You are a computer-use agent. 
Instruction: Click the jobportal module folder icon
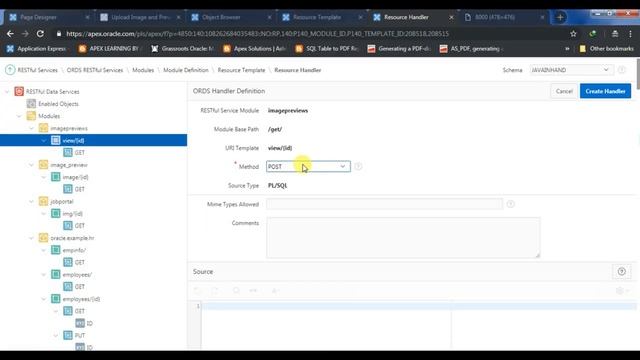pyautogui.click(x=43, y=201)
